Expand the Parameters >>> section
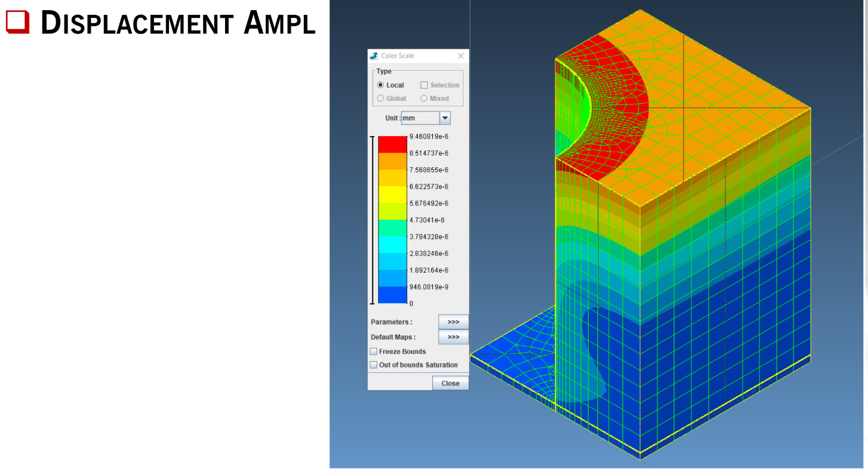This screenshot has height=472, width=868. [x=453, y=322]
